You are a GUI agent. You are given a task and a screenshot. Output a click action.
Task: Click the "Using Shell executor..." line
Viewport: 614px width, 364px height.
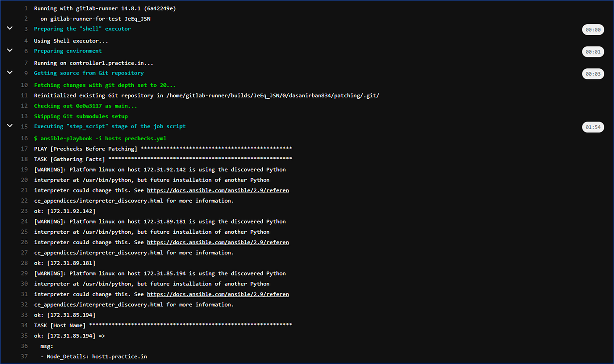pyautogui.click(x=71, y=41)
